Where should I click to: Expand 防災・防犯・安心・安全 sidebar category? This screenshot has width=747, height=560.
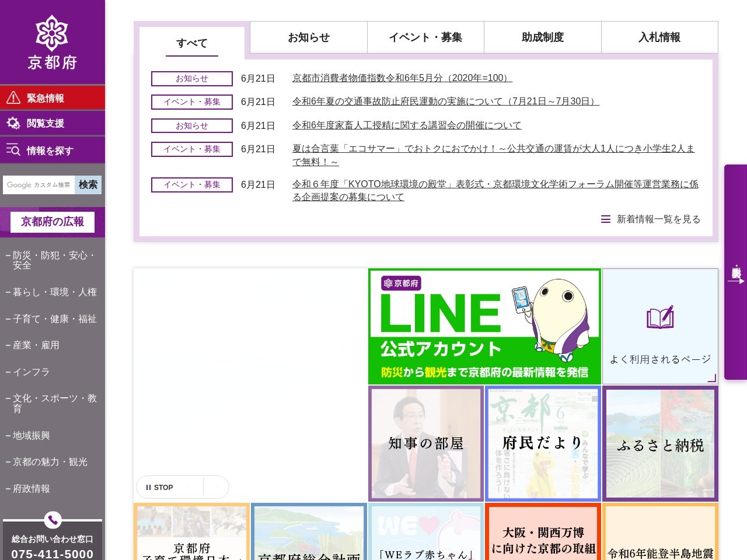tap(53, 260)
